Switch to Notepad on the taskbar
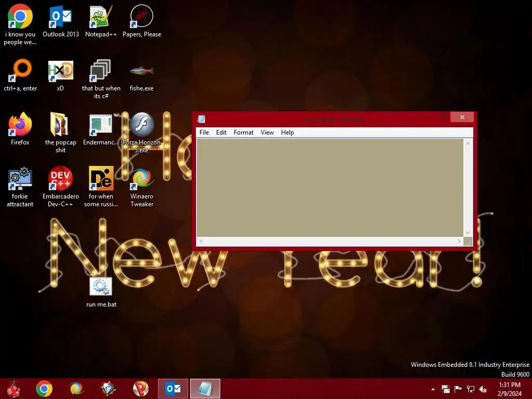This screenshot has width=532, height=399. 205,389
